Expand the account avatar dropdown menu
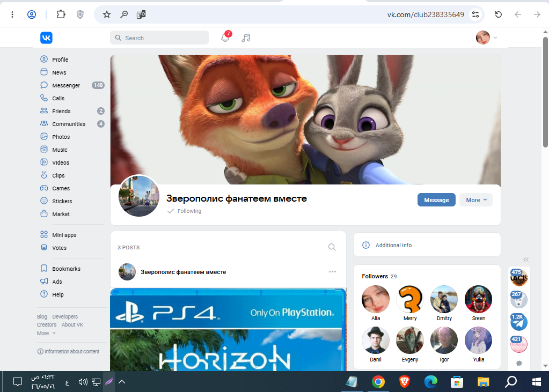549x392 pixels. tap(486, 38)
